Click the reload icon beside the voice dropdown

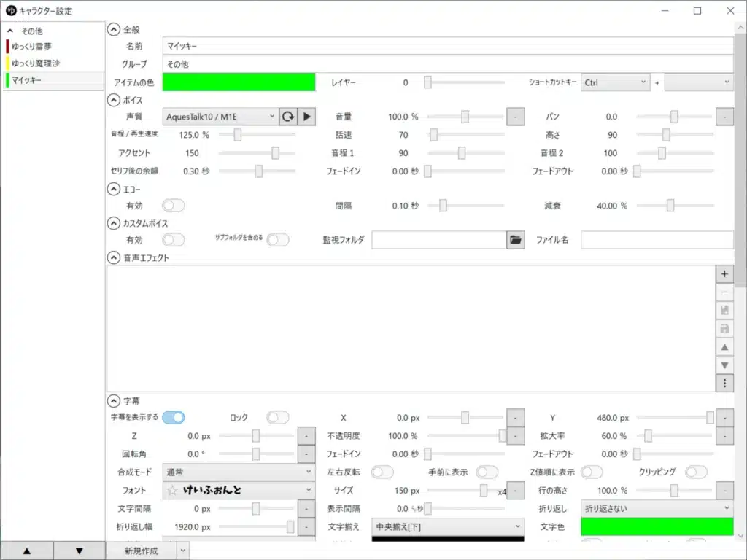point(288,117)
